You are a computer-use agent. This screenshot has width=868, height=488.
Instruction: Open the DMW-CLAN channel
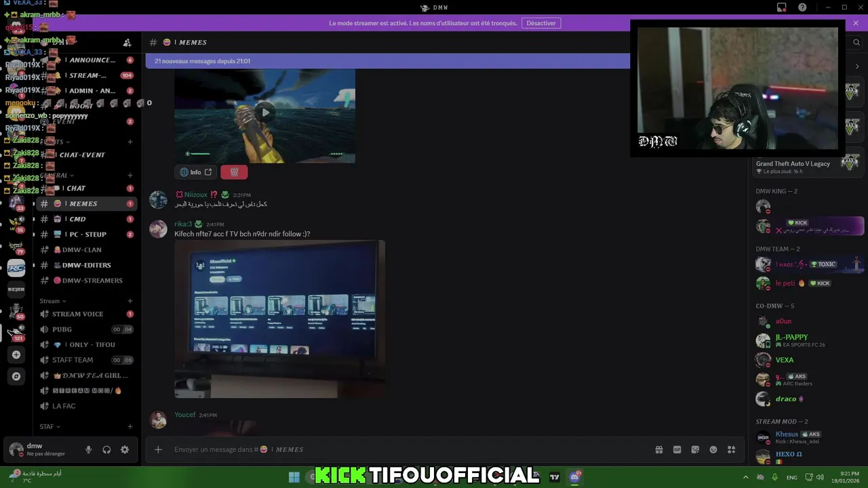[x=87, y=249]
